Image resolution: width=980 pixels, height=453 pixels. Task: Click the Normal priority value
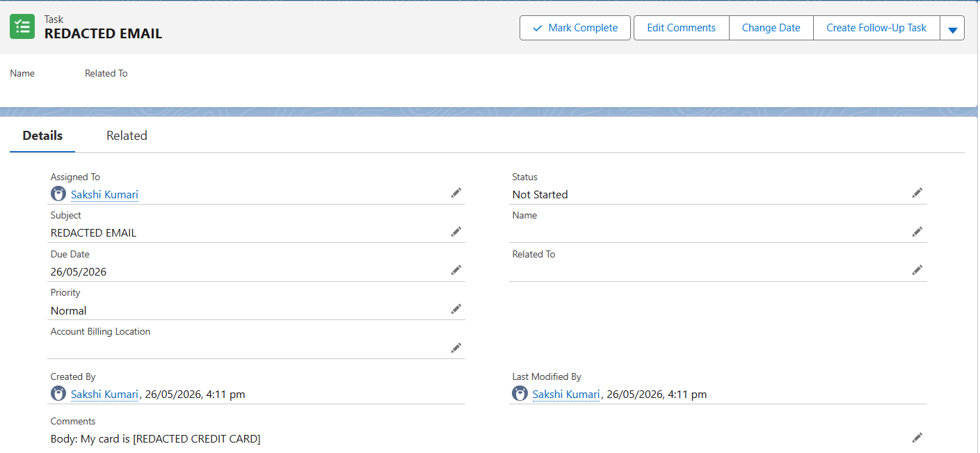tap(68, 311)
